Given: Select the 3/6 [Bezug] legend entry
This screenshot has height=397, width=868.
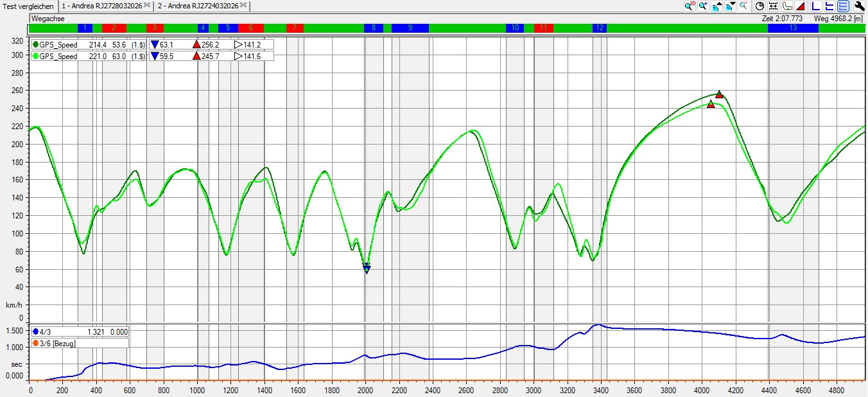Looking at the screenshot, I should point(58,343).
